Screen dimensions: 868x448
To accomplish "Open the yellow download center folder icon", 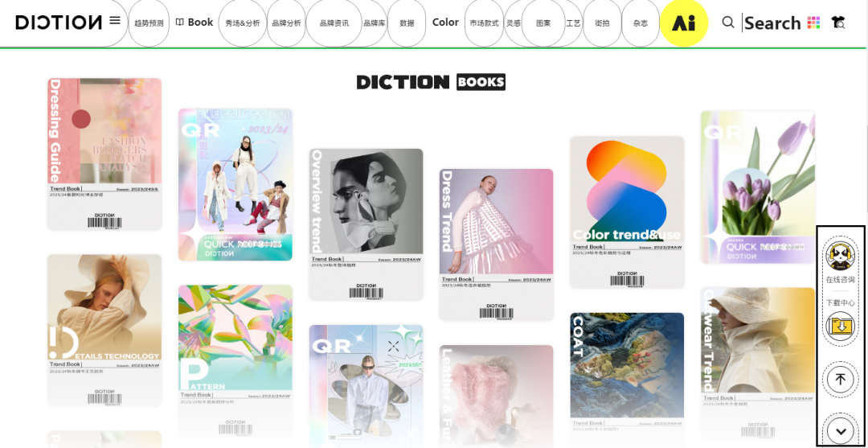I will tap(841, 327).
